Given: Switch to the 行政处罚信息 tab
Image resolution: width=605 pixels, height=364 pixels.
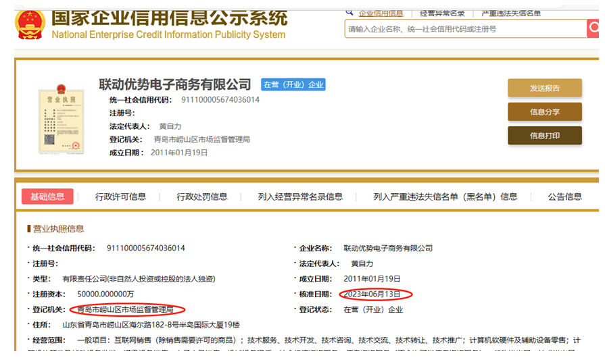Looking at the screenshot, I should point(202,197).
